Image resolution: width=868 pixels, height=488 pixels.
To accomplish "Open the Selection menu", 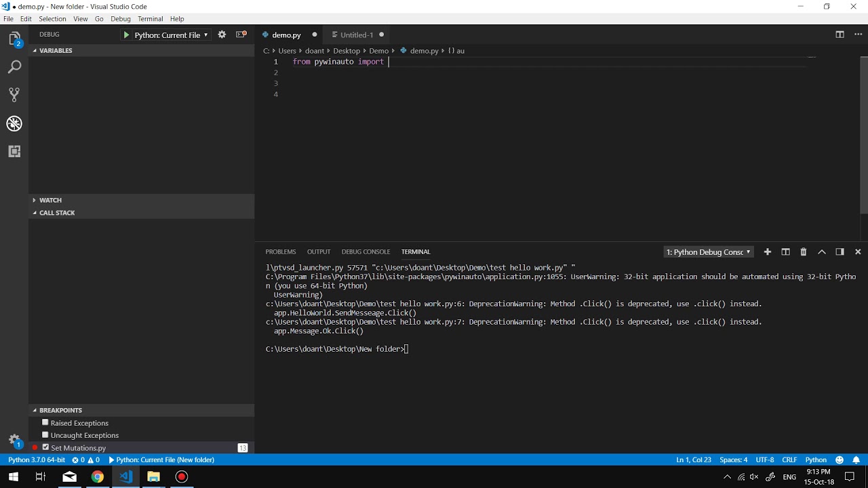I will tap(52, 19).
